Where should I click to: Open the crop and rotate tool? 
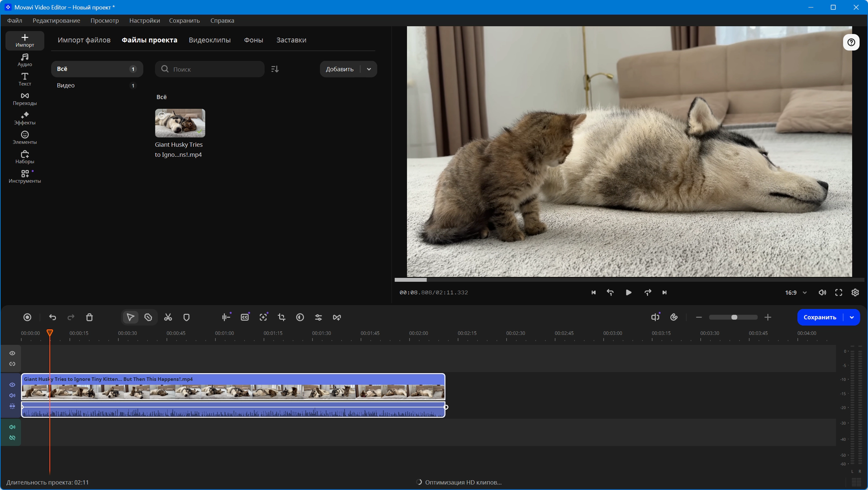281,317
